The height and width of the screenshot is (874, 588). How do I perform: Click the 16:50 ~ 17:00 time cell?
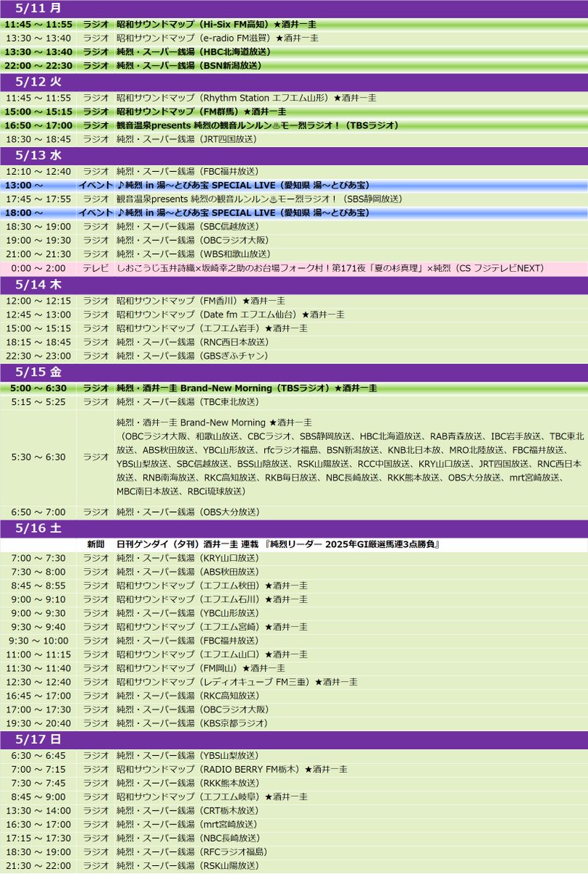tap(38, 125)
